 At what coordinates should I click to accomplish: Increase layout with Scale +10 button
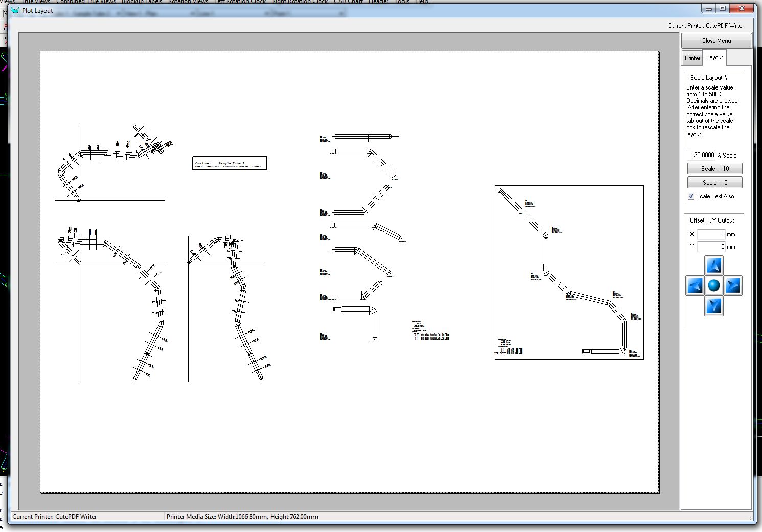pyautogui.click(x=714, y=169)
